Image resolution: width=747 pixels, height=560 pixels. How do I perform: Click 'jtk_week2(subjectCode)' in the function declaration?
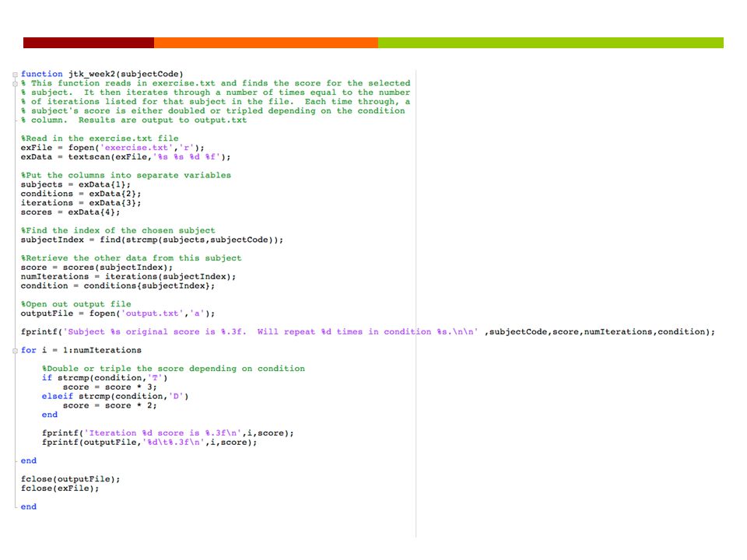126,74
